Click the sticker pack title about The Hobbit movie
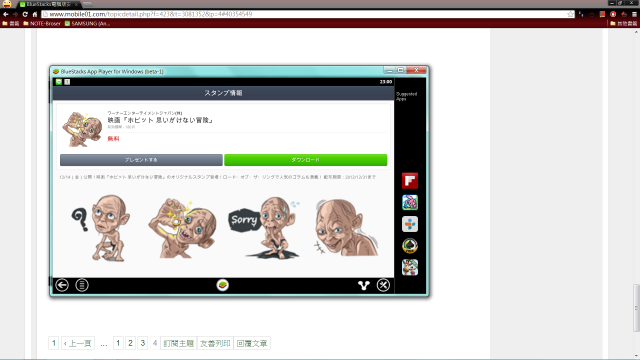The width and height of the screenshot is (640, 360). point(160,120)
